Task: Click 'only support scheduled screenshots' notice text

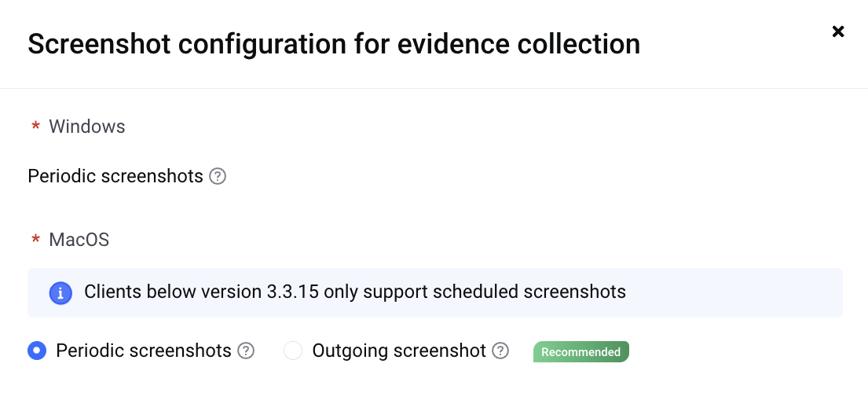Action: click(475, 292)
